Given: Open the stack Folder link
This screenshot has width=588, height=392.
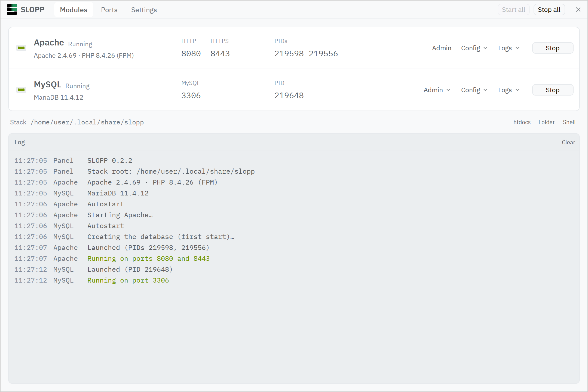Looking at the screenshot, I should click(x=546, y=122).
